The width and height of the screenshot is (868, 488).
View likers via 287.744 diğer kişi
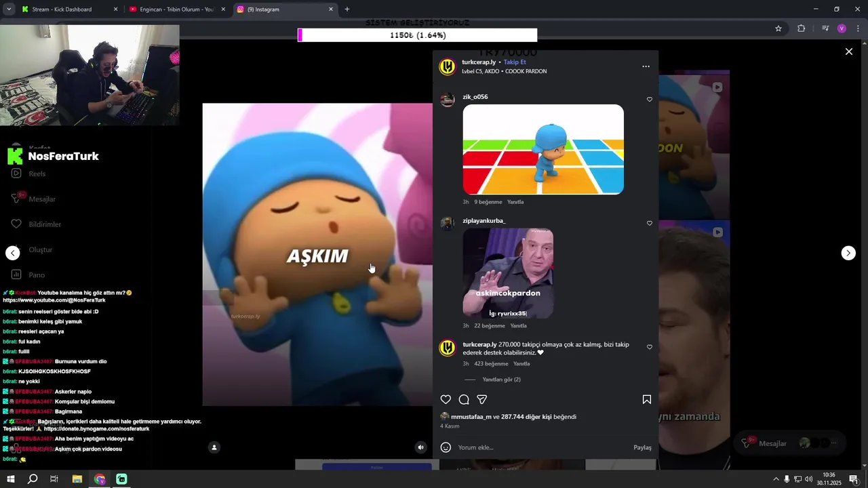pos(527,417)
